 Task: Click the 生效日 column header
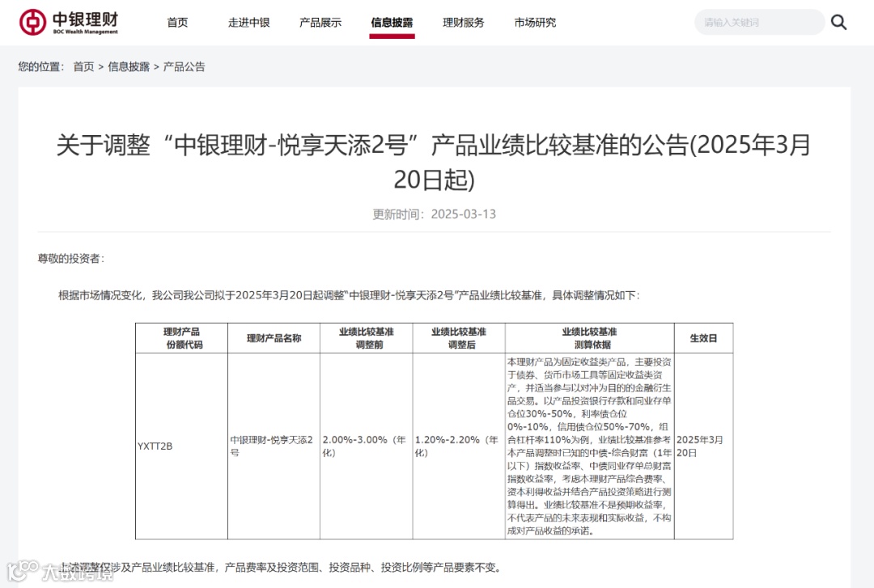point(703,338)
